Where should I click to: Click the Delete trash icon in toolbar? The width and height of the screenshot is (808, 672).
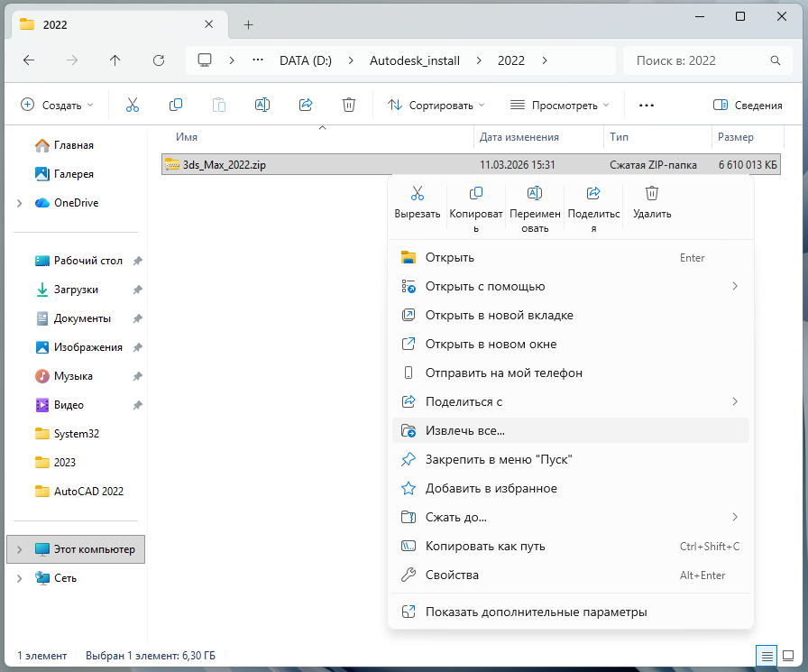349,106
